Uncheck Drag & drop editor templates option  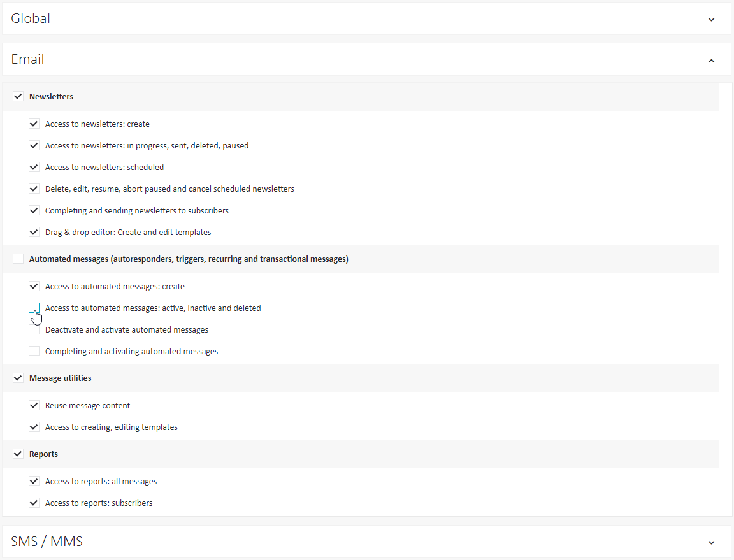(x=34, y=233)
